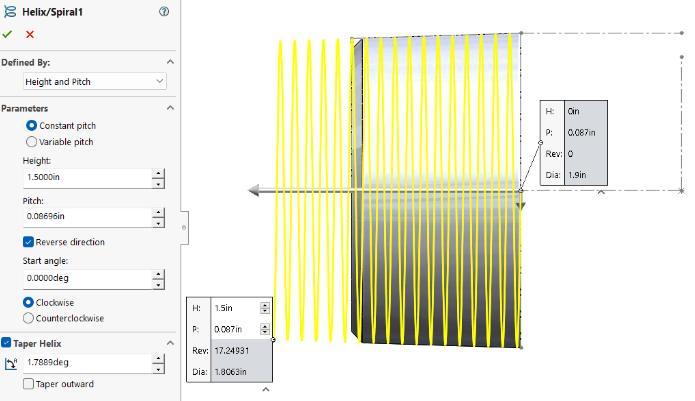Disable the Taper Helix checkbox
The image size is (695, 401).
click(7, 343)
